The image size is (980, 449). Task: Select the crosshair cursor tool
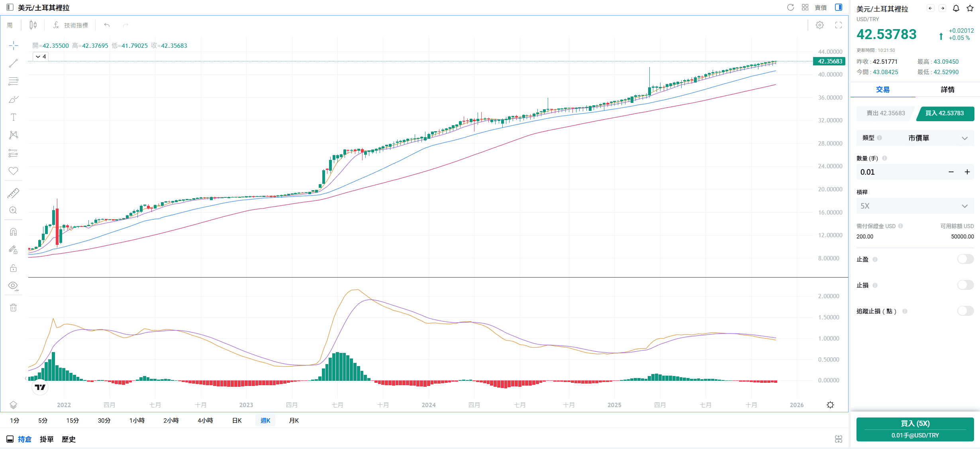[x=14, y=45]
